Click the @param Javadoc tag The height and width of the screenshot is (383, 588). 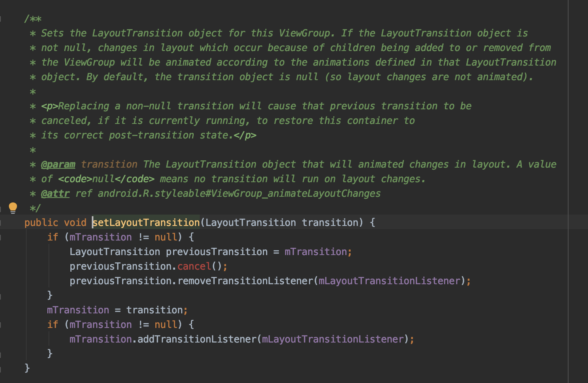click(x=58, y=164)
